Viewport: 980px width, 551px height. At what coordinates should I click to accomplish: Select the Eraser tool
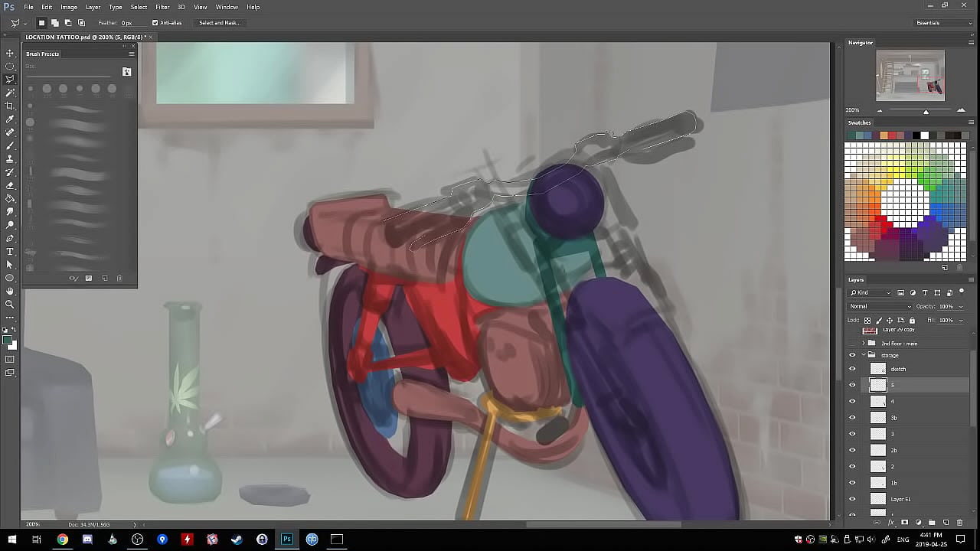[10, 185]
